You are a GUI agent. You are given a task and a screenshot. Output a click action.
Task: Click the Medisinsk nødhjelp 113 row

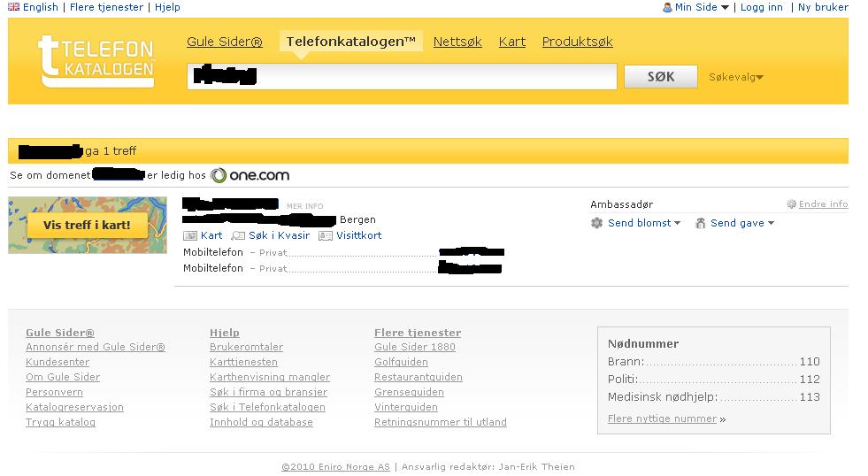tap(713, 397)
